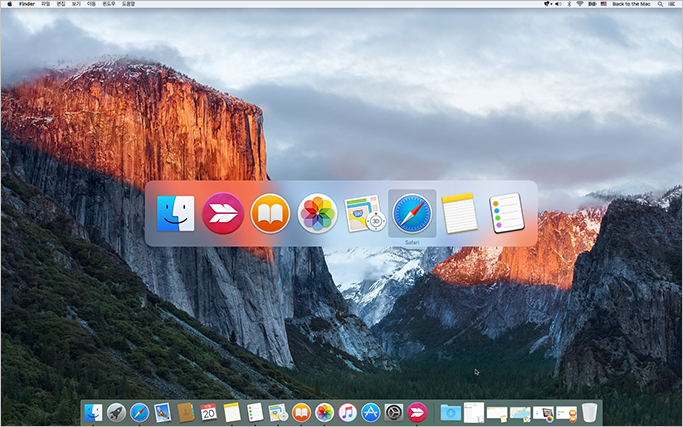The image size is (683, 427).
Task: Click Back to the Mac user name
Action: pos(631,4)
